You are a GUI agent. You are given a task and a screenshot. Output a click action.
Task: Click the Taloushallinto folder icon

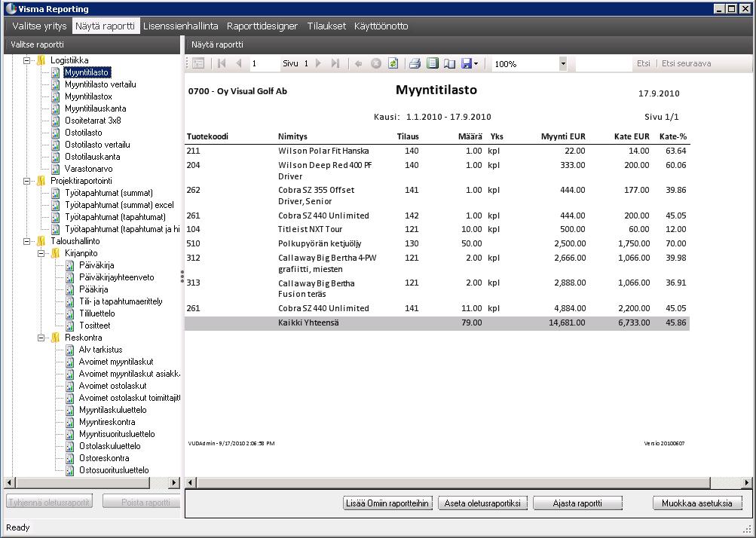coord(41,241)
